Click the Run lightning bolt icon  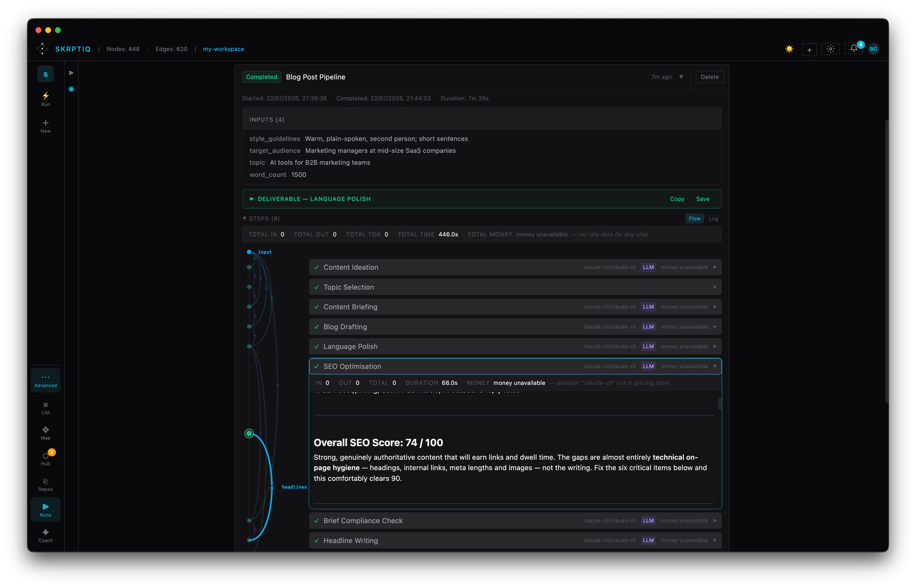pyautogui.click(x=45, y=99)
